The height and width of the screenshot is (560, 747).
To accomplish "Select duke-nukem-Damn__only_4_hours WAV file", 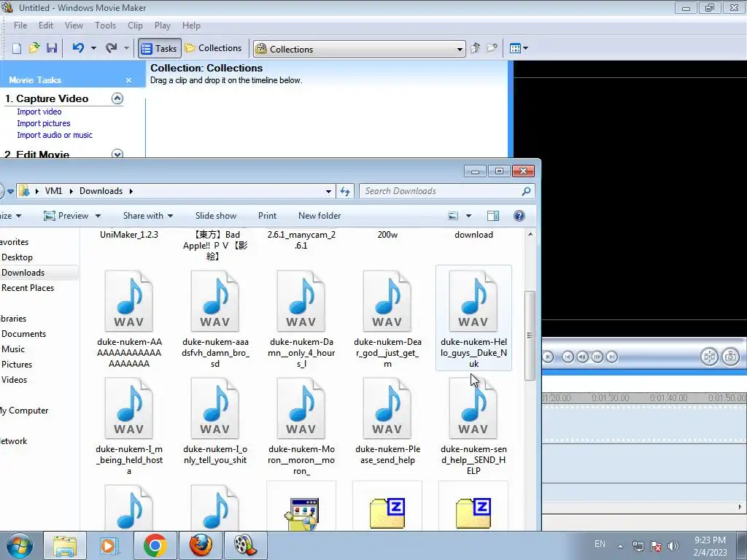I will 301,319.
